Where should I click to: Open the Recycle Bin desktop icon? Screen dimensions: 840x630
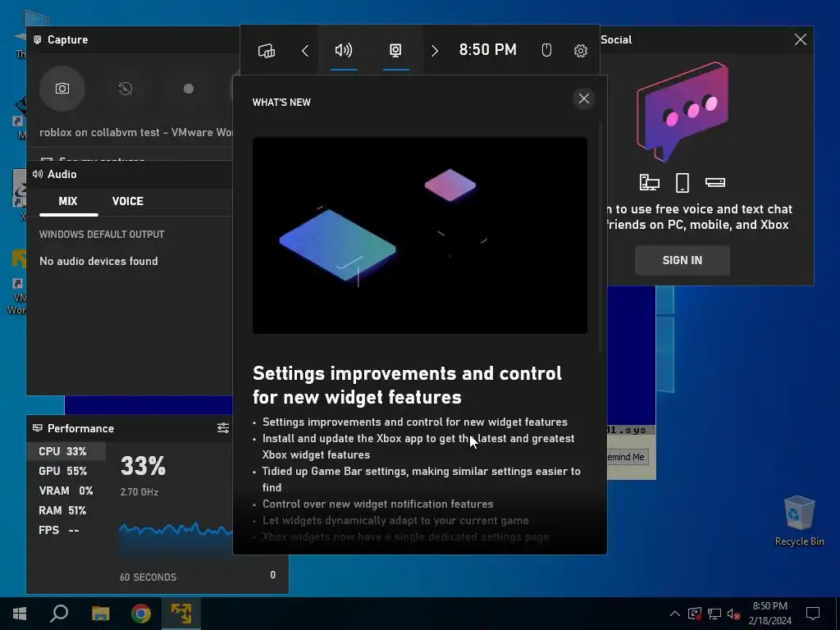799,521
